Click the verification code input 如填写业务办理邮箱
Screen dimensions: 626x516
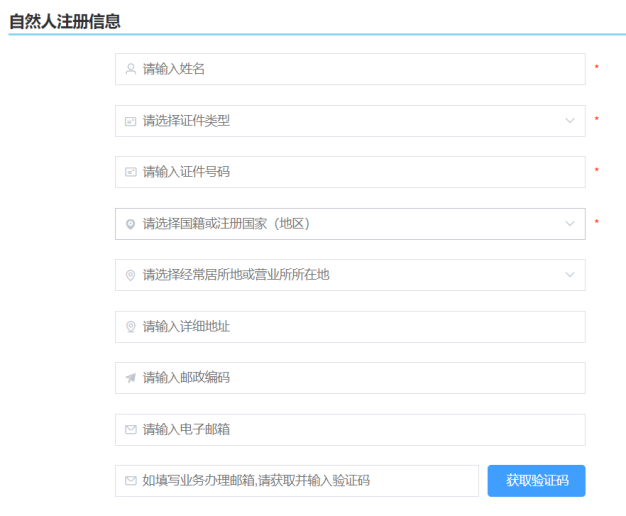[300, 481]
